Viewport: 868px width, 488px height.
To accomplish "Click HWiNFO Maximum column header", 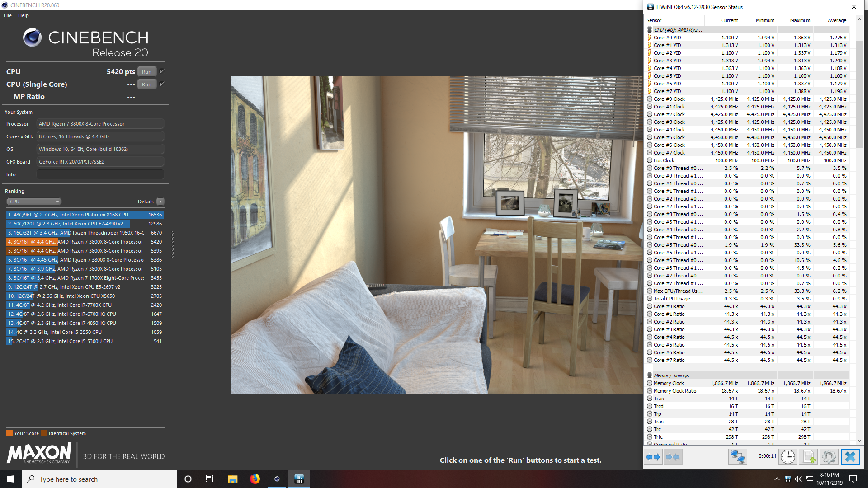I will [795, 20].
